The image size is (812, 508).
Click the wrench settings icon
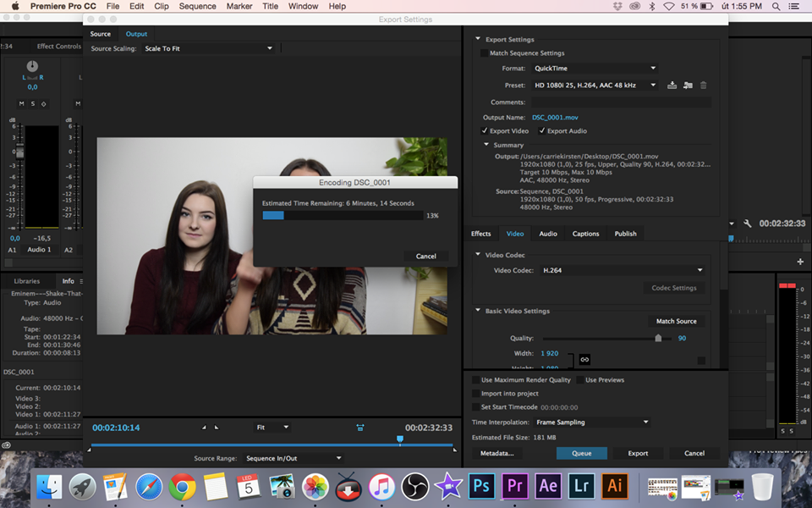pyautogui.click(x=748, y=224)
